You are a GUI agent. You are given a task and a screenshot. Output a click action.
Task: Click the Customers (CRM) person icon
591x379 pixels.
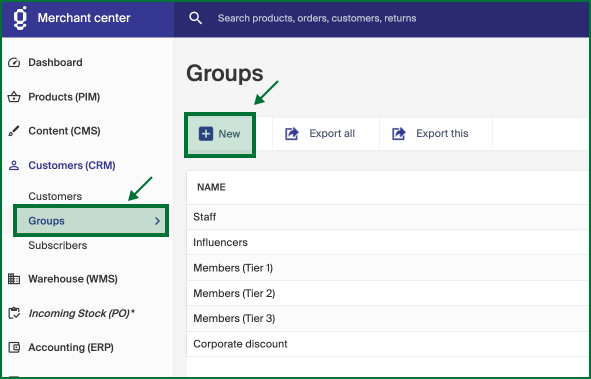pos(14,165)
